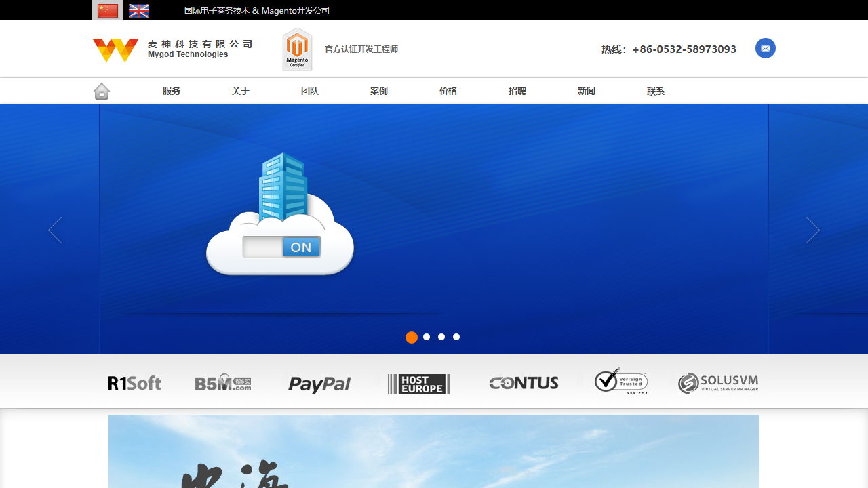Click the hotline number +86-0532-58973093
868x488 pixels.
tap(684, 49)
